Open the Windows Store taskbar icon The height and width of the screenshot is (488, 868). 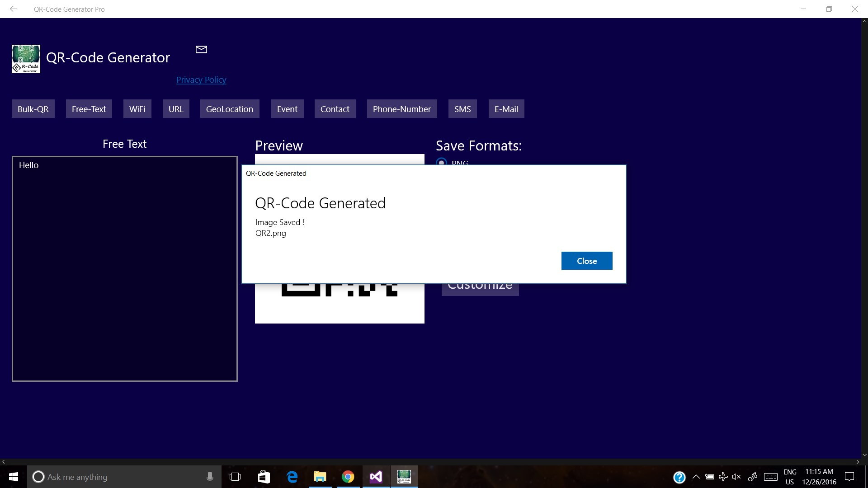(264, 477)
